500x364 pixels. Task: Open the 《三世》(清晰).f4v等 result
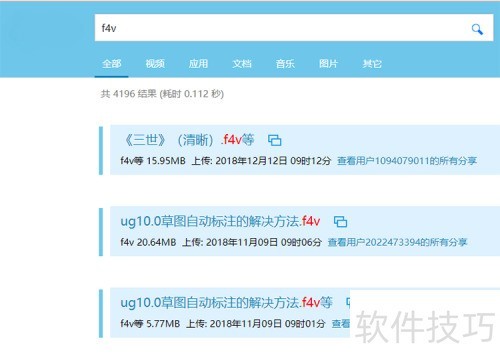189,140
